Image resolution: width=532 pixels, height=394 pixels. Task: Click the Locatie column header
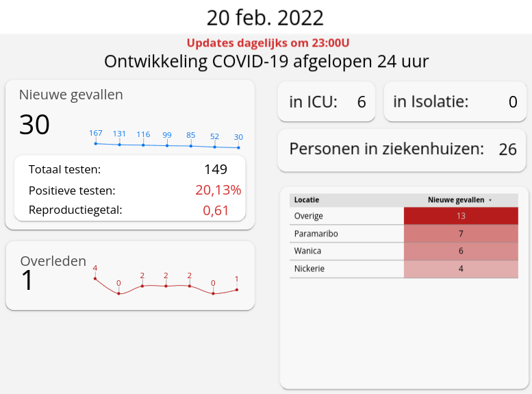tap(307, 200)
